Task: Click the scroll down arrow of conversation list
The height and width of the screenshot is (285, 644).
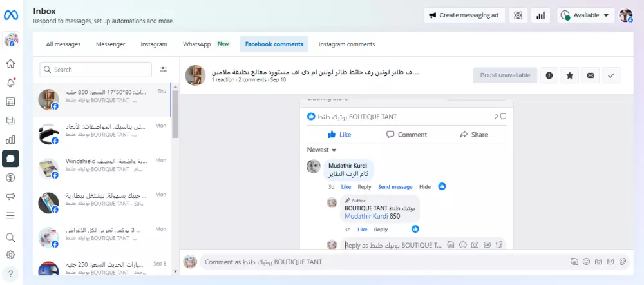Action: tap(175, 271)
